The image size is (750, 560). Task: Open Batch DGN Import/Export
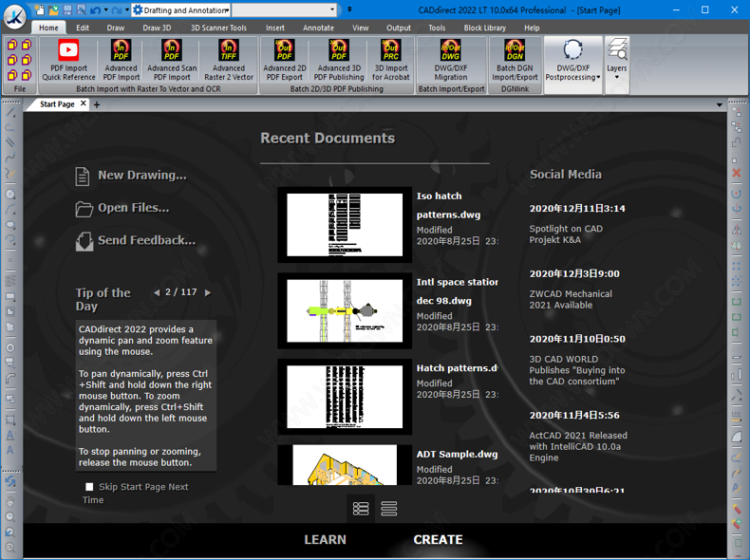(515, 60)
